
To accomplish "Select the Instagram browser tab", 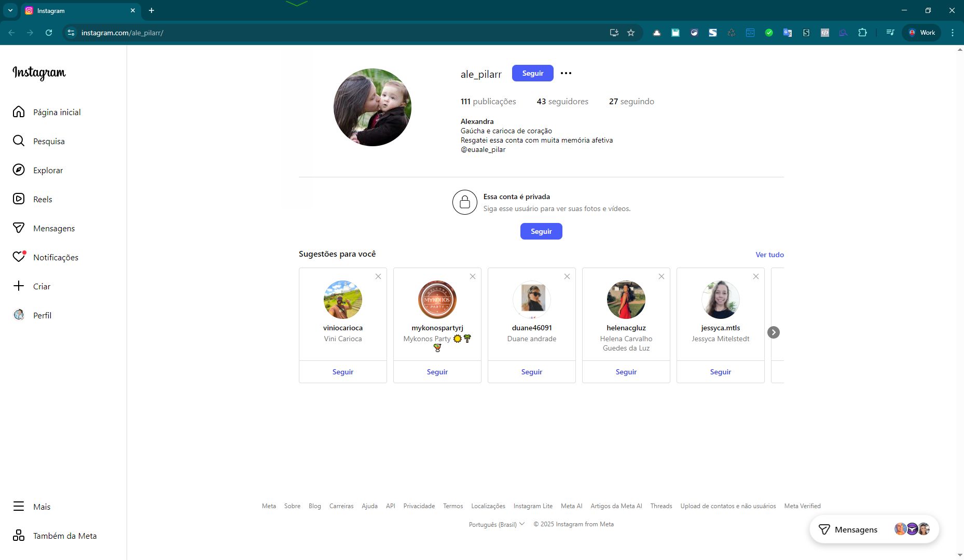I will 80,10.
